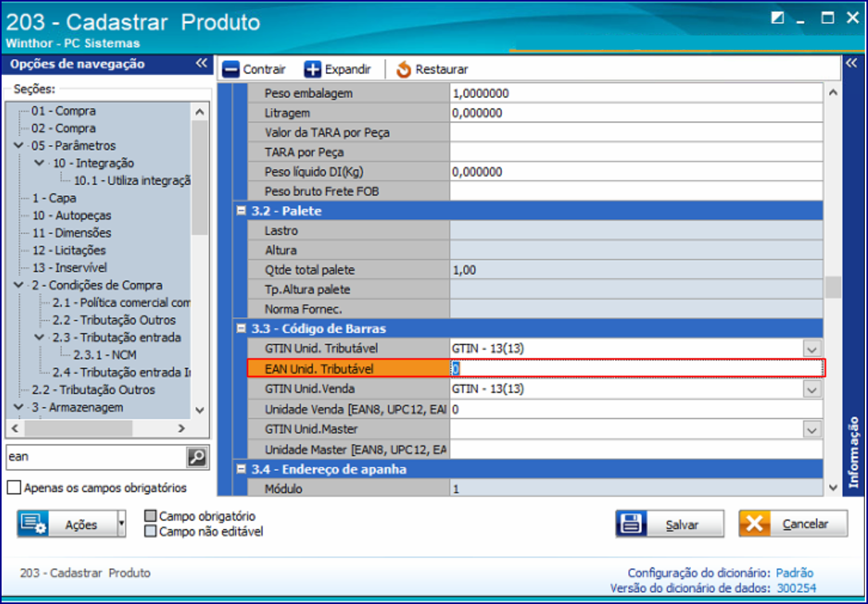Click the Salvar floppy disk icon
The width and height of the screenshot is (868, 604).
click(x=631, y=524)
